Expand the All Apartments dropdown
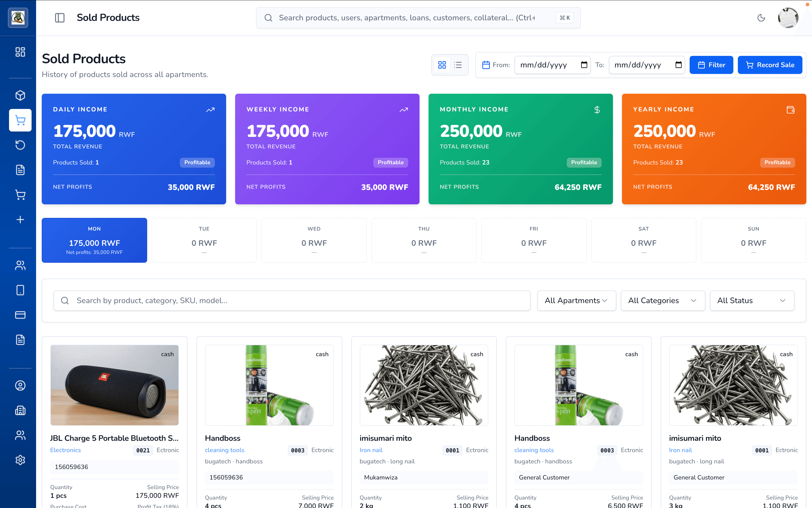Viewport: 812px width, 508px height. [x=577, y=300]
